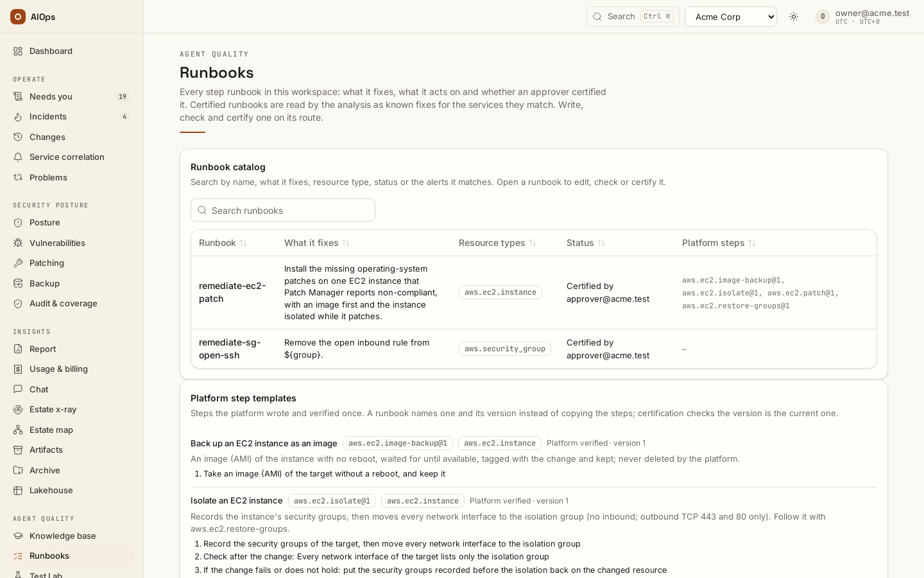This screenshot has height=578, width=924.
Task: Click the Archive folder icon
Action: coord(18,470)
